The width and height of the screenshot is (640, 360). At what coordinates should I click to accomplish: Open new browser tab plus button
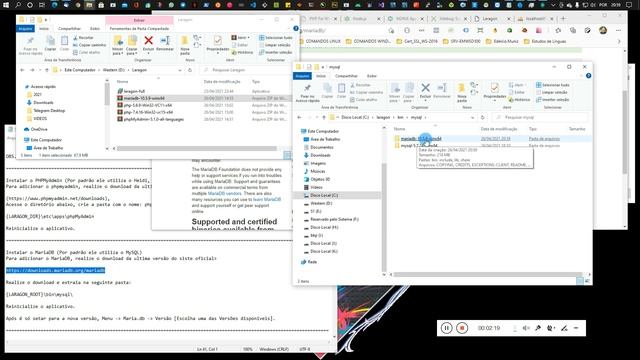tap(563, 18)
